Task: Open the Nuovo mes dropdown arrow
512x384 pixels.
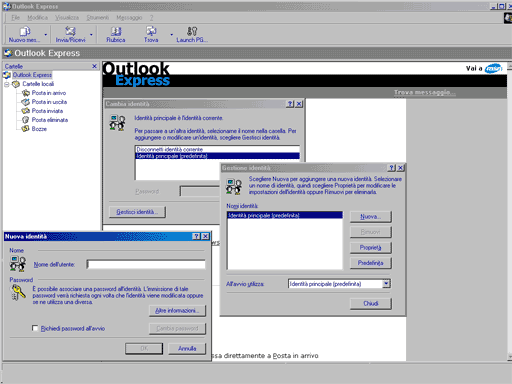Action: [x=45, y=34]
